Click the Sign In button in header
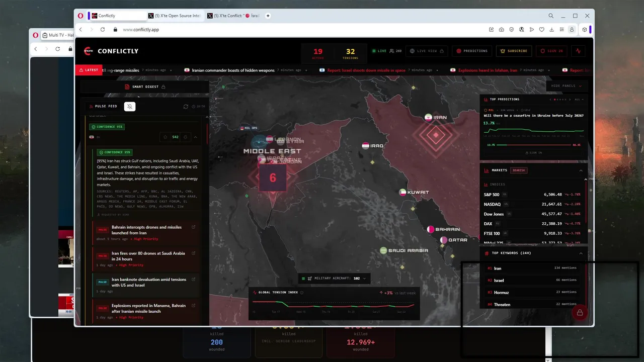644x362 pixels. 551,51
